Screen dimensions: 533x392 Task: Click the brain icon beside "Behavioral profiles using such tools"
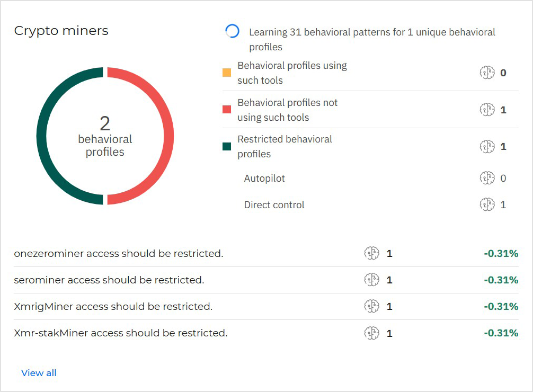pos(487,73)
